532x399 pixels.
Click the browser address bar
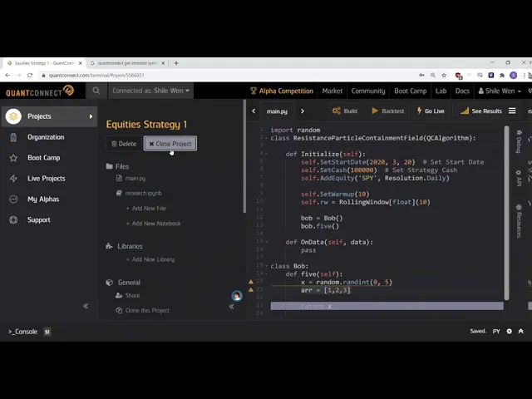coord(231,76)
